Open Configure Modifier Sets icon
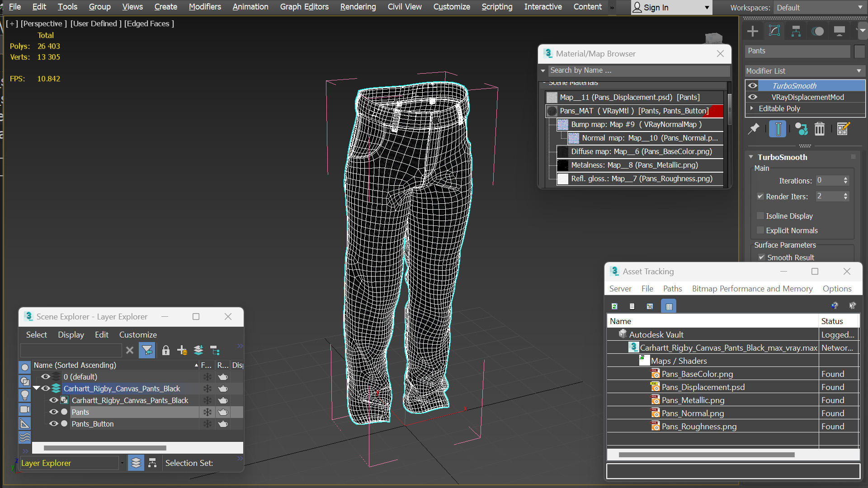868x488 pixels. (x=843, y=129)
